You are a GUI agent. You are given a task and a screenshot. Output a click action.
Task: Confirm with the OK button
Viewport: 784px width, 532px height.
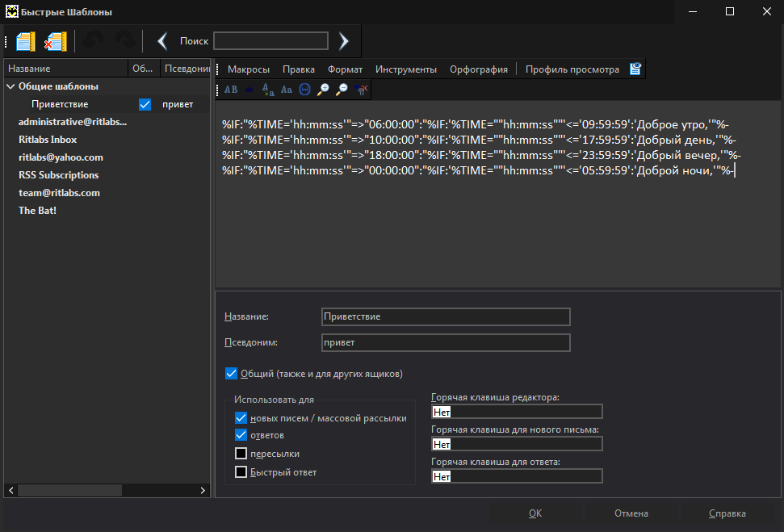pos(535,513)
